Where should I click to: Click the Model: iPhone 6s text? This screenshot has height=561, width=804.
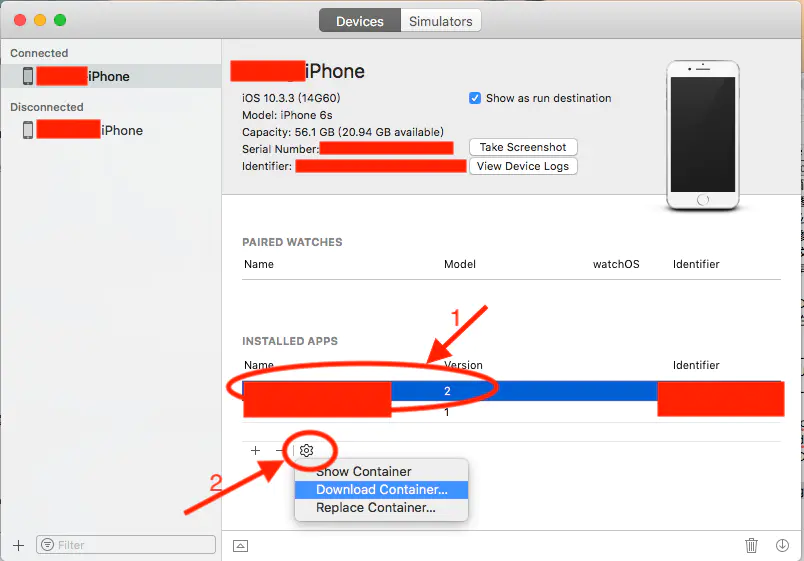287,115
